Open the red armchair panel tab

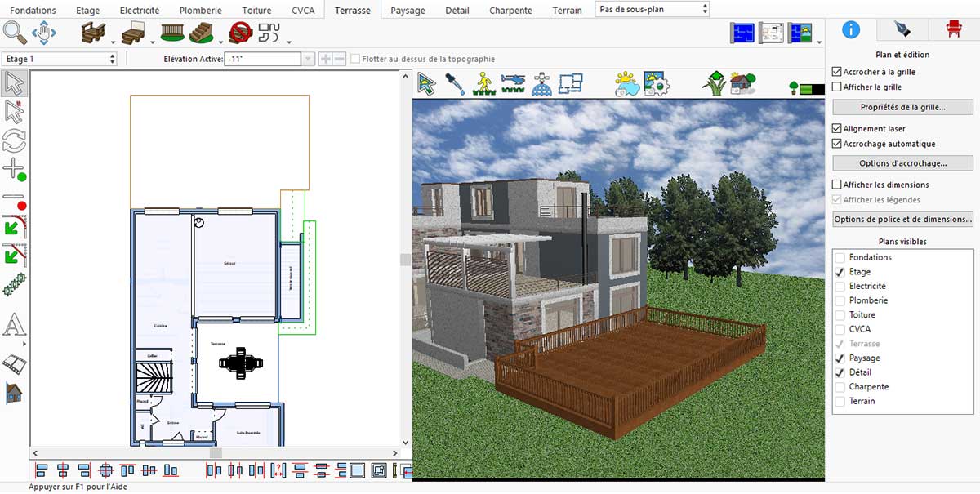pyautogui.click(x=953, y=30)
